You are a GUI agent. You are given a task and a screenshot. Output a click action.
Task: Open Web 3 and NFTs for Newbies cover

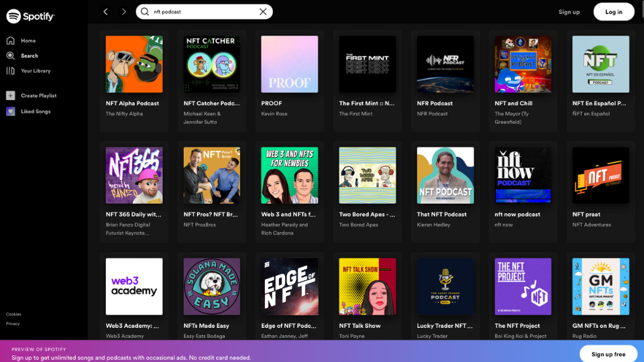pos(290,175)
